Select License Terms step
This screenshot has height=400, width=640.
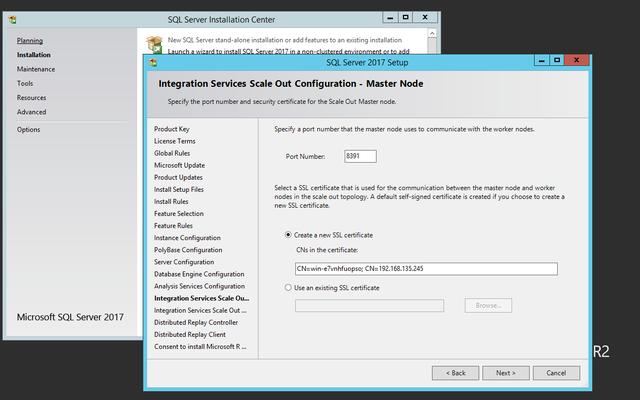[x=175, y=141]
